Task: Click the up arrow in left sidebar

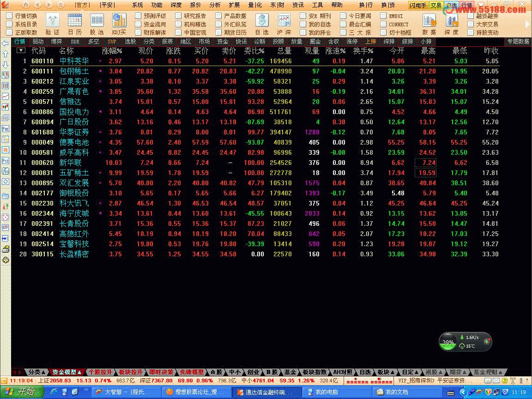Action: [x=6, y=54]
